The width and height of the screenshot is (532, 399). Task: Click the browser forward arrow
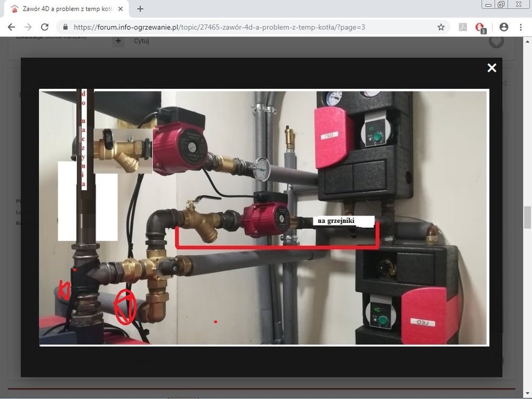28,27
